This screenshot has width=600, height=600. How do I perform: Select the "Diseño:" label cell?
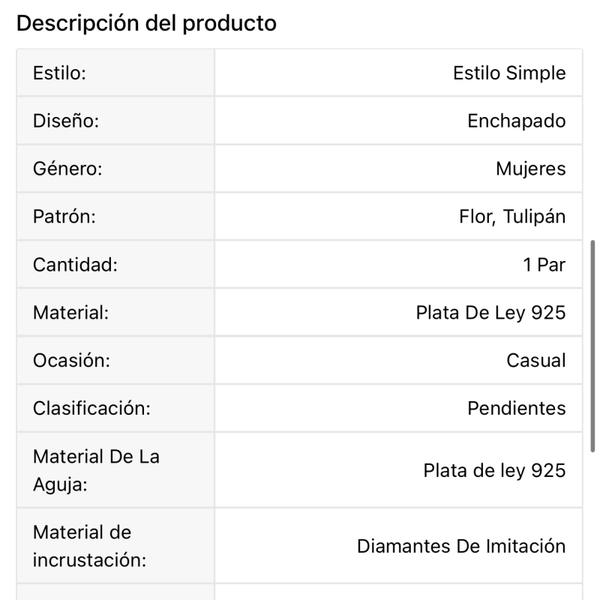tap(66, 121)
